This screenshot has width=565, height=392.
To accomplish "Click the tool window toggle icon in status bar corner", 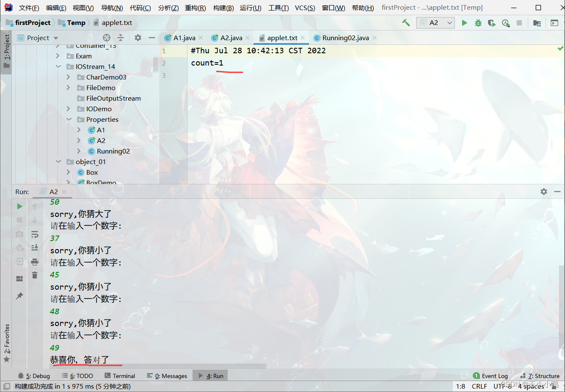I will click(7, 386).
